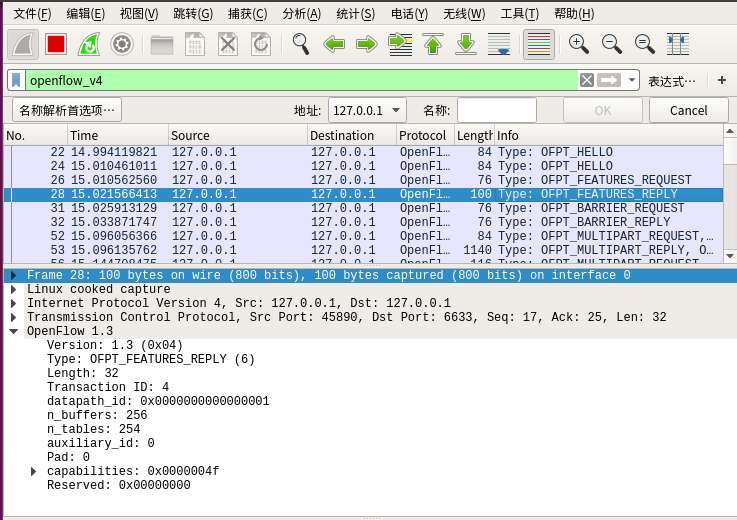Expand Linux cooked capture node
The image size is (737, 520).
14,289
